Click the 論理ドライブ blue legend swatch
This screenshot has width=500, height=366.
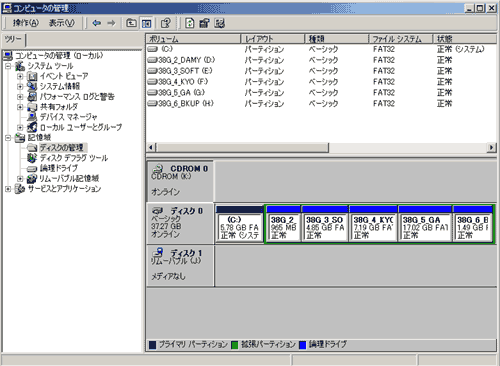pyautogui.click(x=303, y=345)
